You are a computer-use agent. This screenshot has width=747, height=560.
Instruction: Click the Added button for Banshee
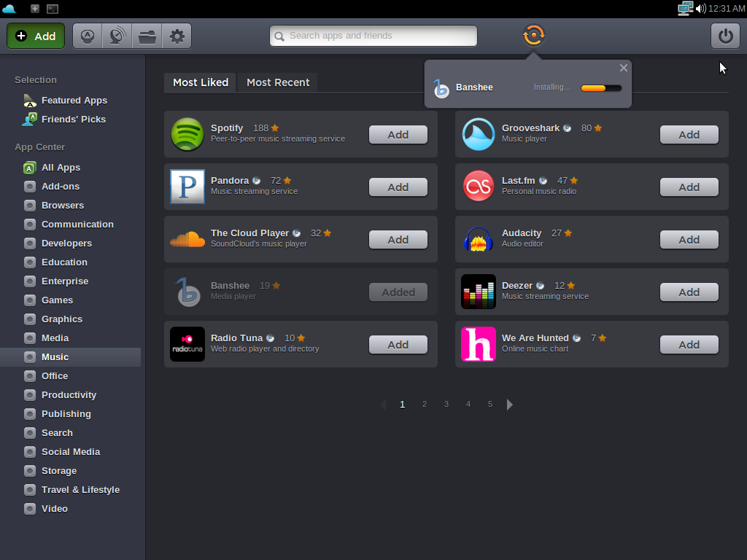tap(398, 292)
